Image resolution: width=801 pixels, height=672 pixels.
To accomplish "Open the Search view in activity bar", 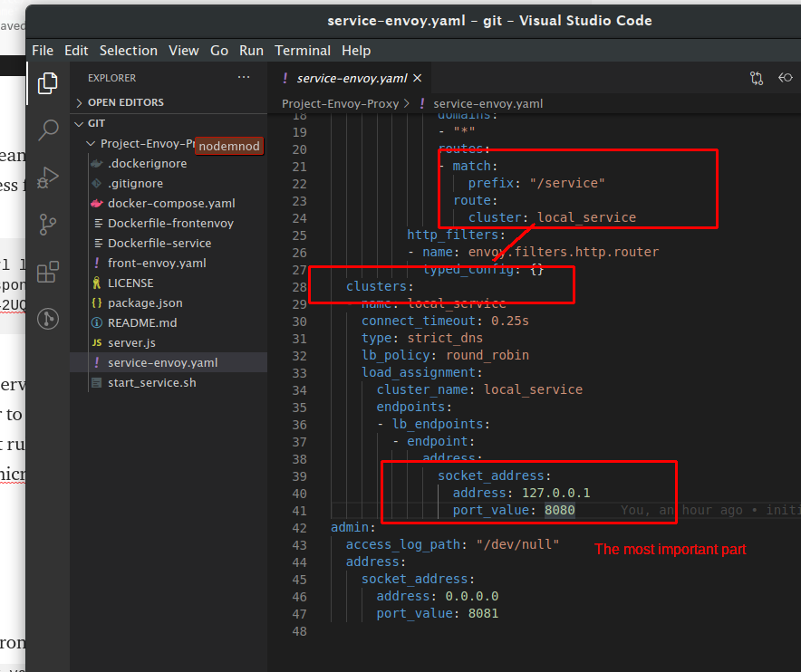I will (x=47, y=130).
